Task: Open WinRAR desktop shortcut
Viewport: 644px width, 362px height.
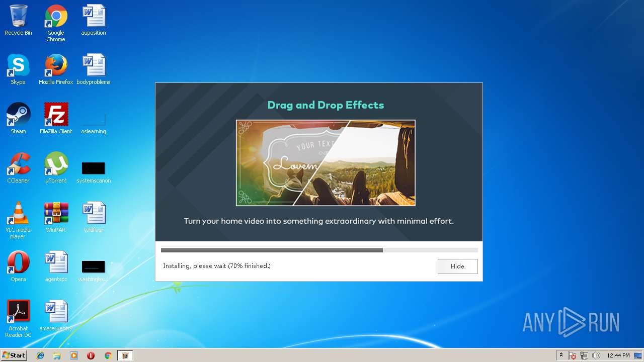Action: click(56, 218)
